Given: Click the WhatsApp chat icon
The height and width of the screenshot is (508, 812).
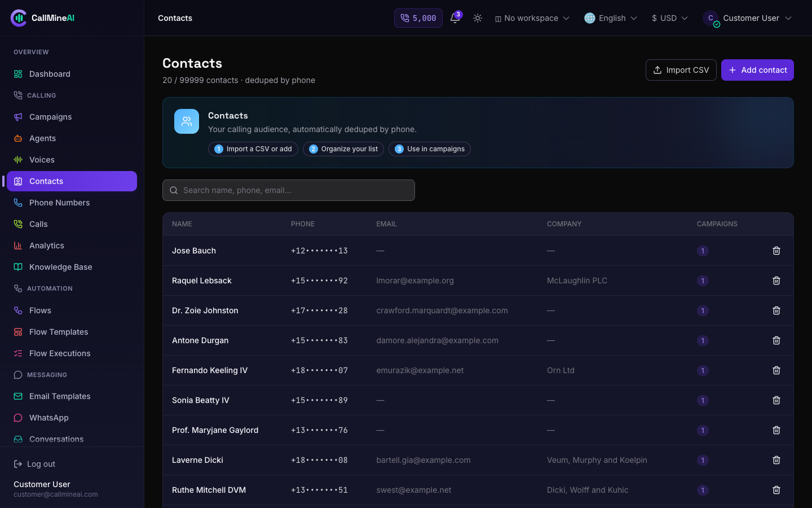Looking at the screenshot, I should click(x=18, y=418).
